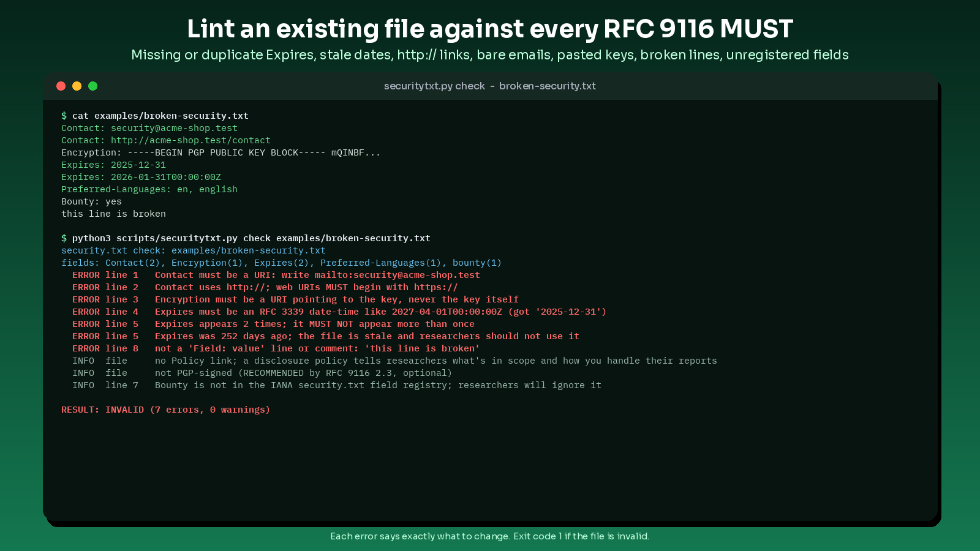Click the ERROR line 2 http:// message
The image size is (980, 551).
pos(265,287)
